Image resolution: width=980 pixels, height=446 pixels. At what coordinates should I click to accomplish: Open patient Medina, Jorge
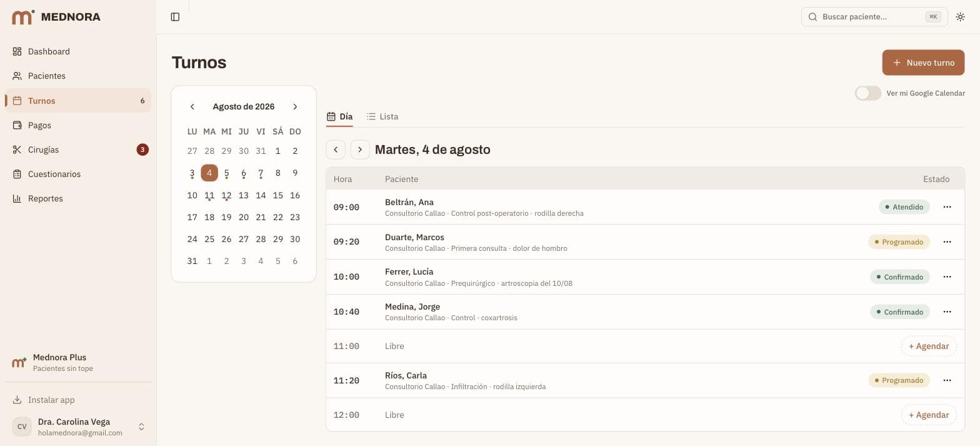pos(412,307)
